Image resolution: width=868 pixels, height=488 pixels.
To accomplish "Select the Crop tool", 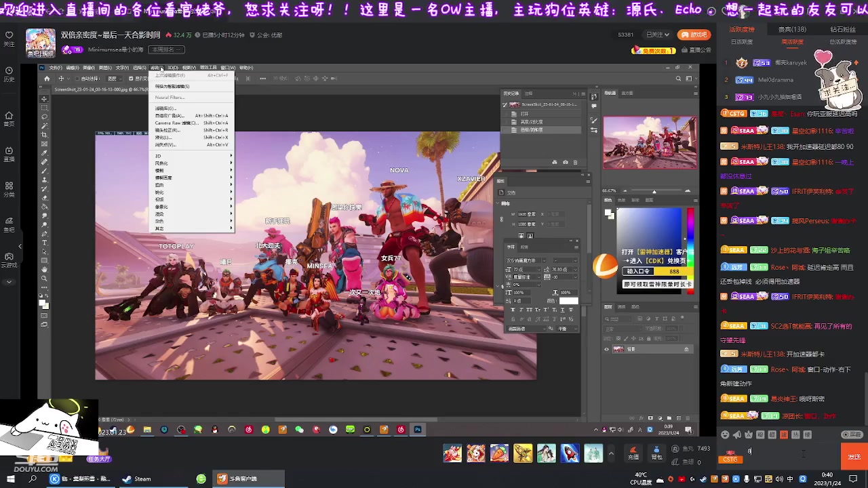I will pos(45,135).
